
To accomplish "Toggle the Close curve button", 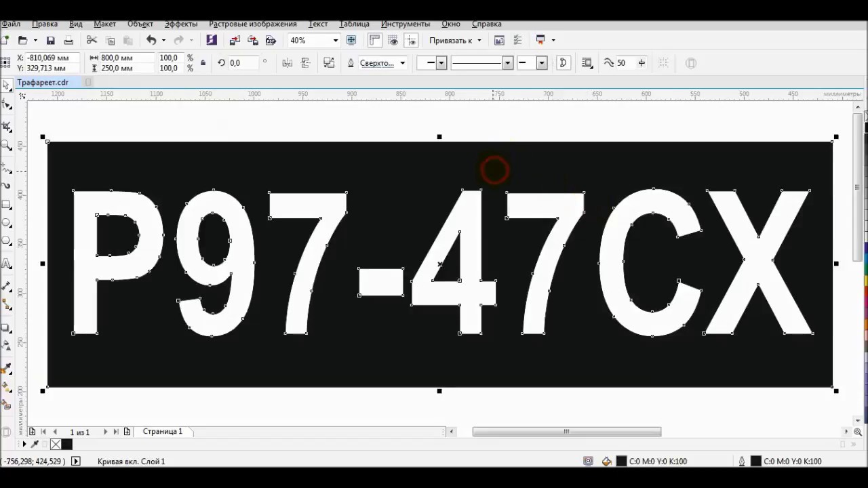I will [x=563, y=63].
